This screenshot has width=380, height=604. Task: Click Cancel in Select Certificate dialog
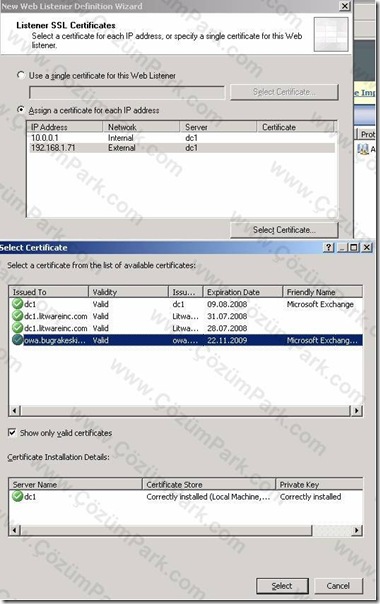click(x=338, y=586)
